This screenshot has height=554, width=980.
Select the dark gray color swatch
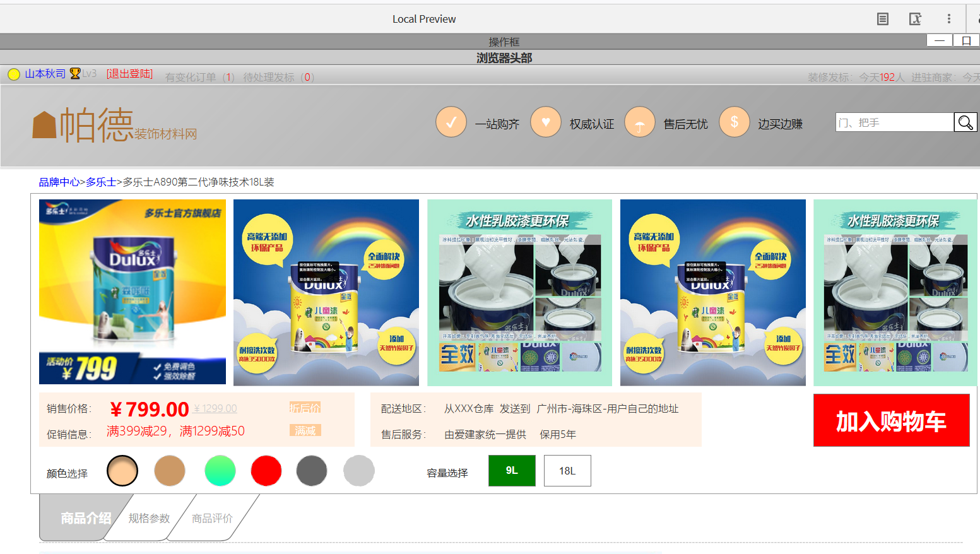point(312,471)
